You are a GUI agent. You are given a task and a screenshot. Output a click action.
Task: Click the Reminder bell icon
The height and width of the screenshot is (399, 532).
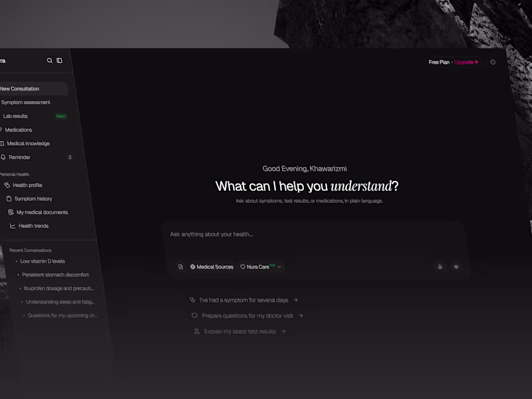coord(3,157)
